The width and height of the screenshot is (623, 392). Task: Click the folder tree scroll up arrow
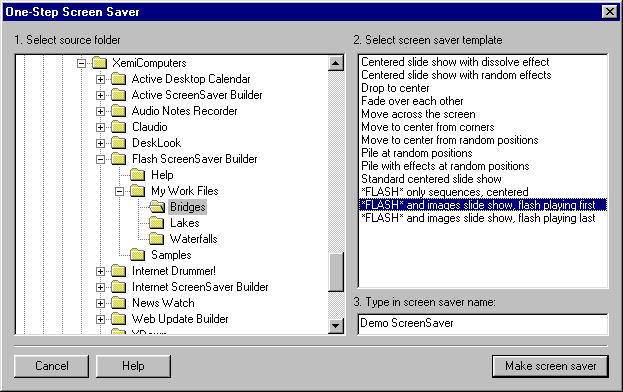[x=336, y=63]
